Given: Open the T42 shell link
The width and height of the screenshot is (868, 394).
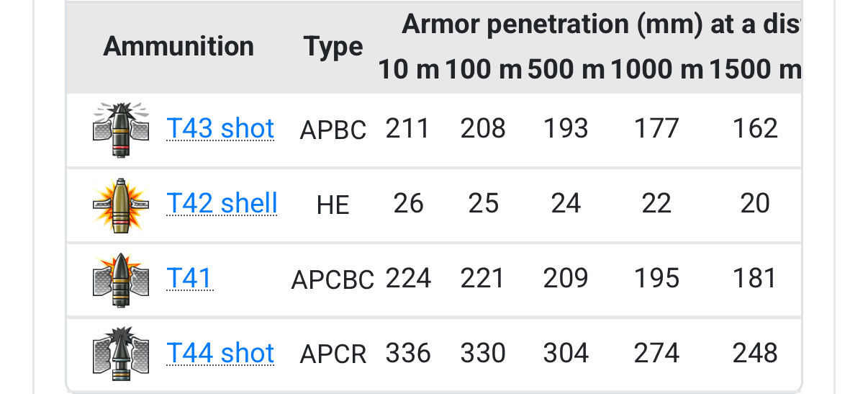Looking at the screenshot, I should pyautogui.click(x=222, y=203).
